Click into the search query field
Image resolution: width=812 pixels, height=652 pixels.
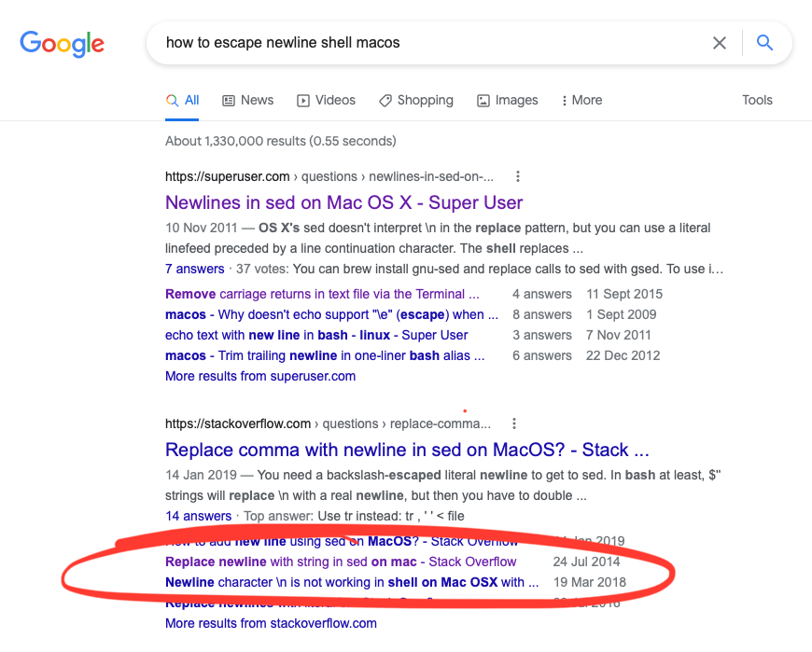[x=420, y=43]
